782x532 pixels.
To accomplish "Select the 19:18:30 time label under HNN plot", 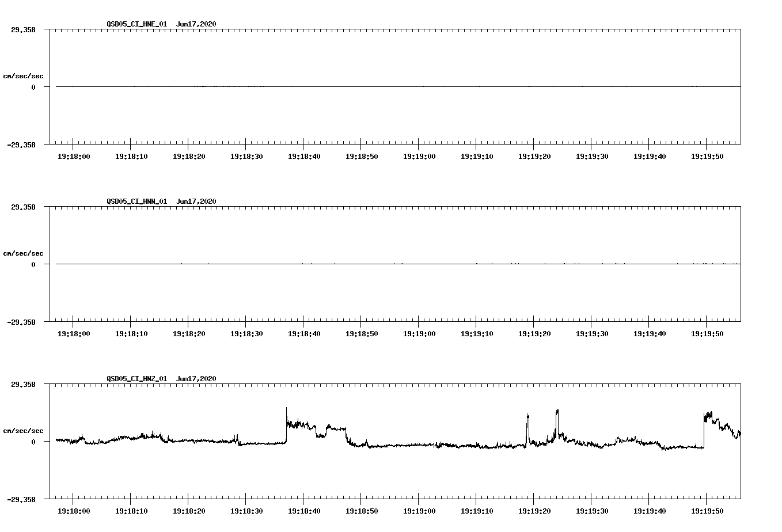I will pyautogui.click(x=246, y=333).
